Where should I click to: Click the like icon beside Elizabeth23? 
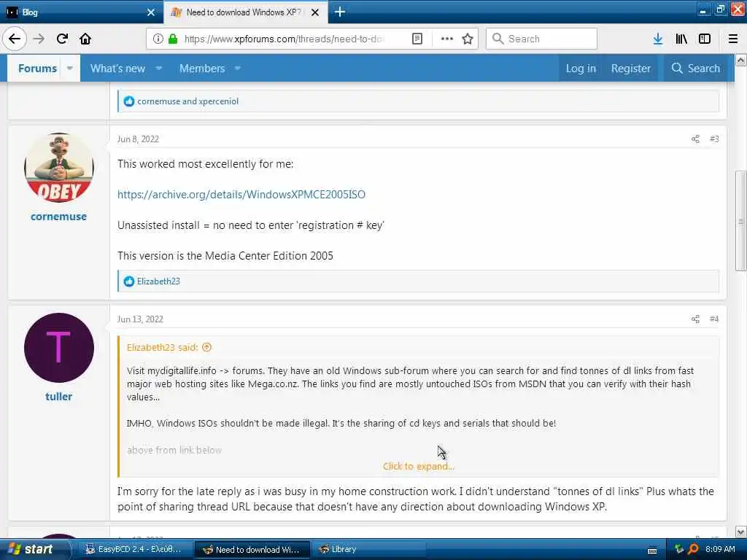(128, 281)
